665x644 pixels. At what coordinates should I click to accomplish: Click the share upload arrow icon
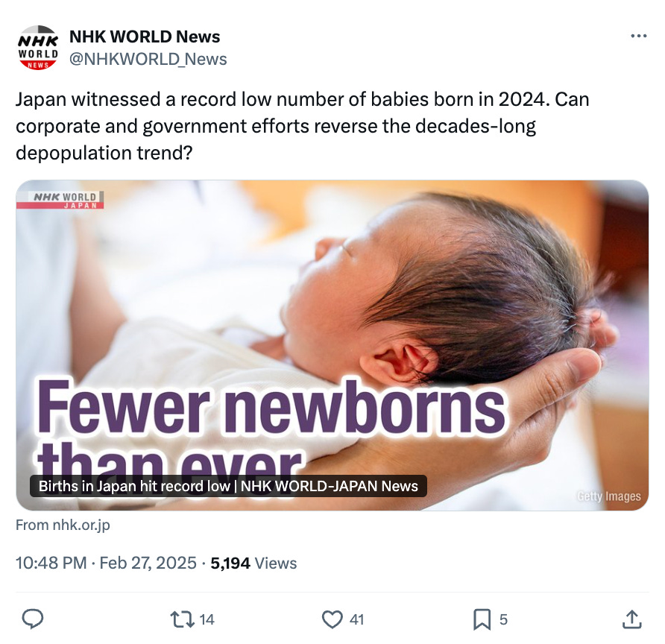point(632,619)
